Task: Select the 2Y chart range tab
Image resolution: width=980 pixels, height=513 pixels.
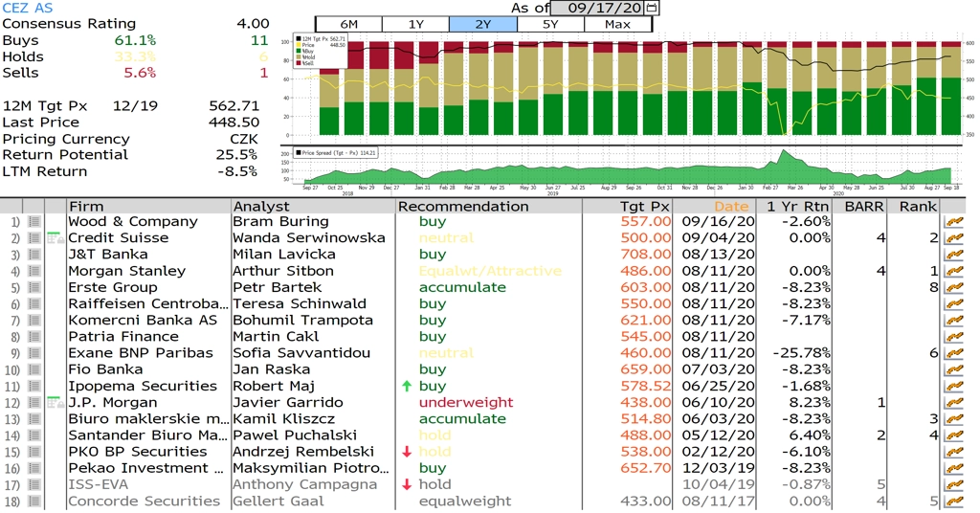Action: pyautogui.click(x=483, y=24)
